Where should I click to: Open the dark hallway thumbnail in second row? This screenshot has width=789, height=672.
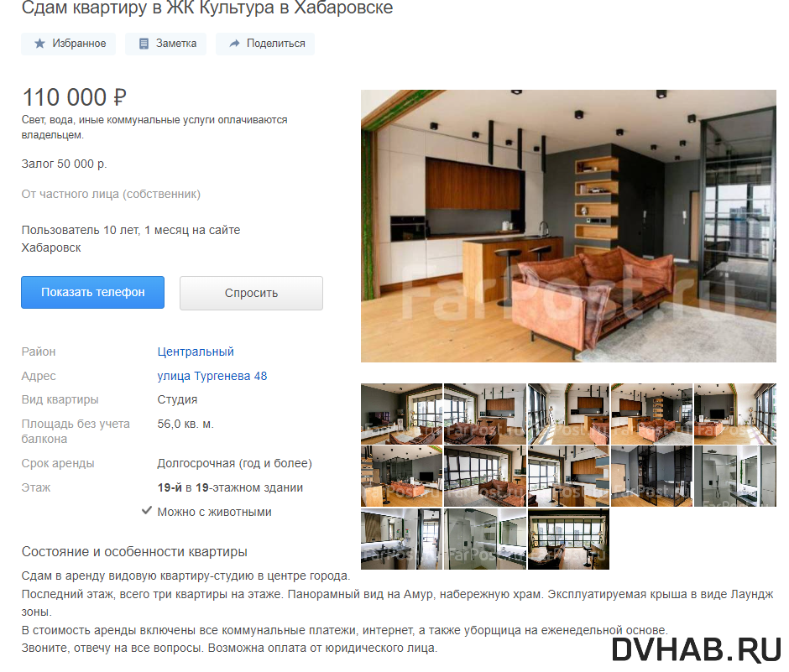[x=651, y=476]
